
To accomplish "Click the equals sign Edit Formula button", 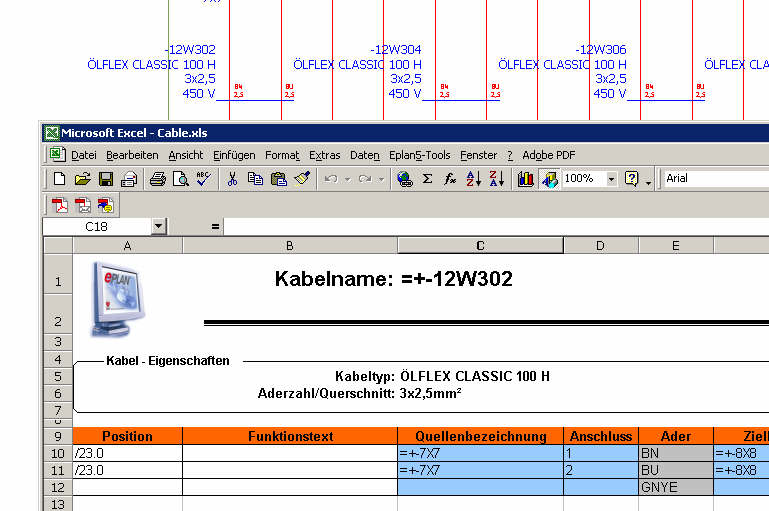I will point(215,227).
